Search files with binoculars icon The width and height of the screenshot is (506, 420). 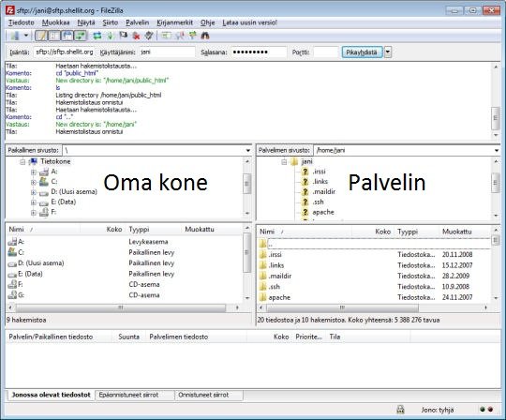click(x=205, y=36)
